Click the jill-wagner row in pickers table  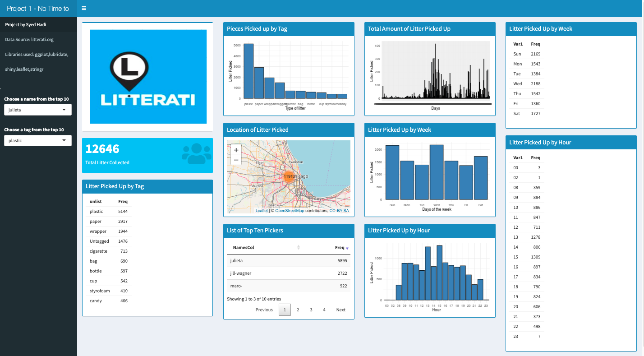[x=289, y=273]
